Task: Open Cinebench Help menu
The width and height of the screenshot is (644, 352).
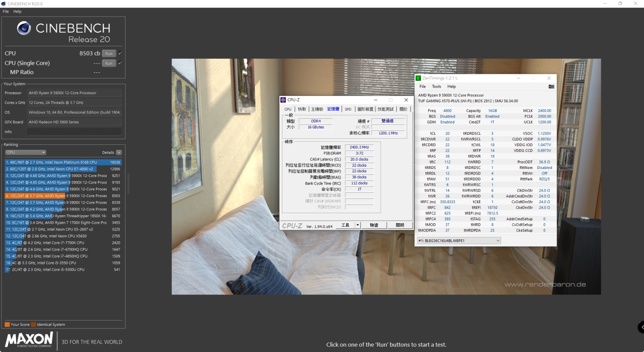Action: point(17,11)
